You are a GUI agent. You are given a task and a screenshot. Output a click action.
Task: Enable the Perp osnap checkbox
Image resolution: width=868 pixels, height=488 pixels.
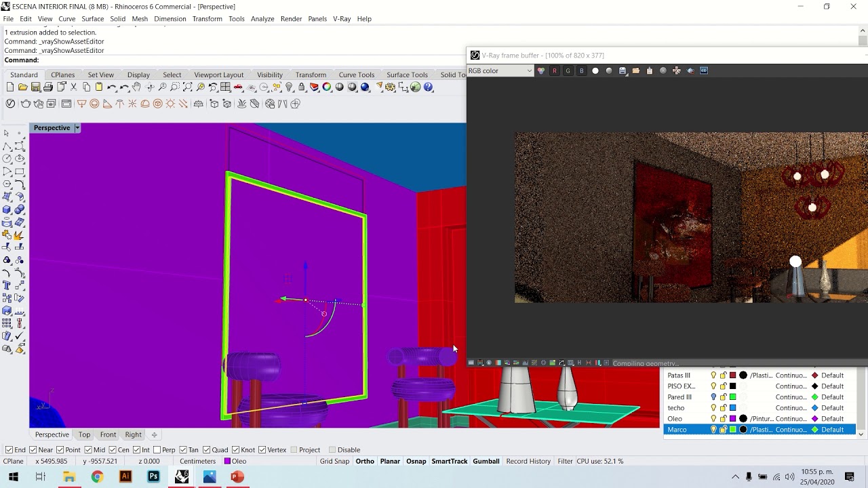pyautogui.click(x=157, y=450)
